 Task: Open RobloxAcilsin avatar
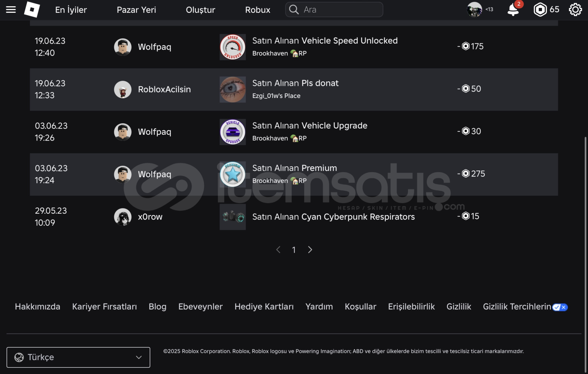[123, 89]
